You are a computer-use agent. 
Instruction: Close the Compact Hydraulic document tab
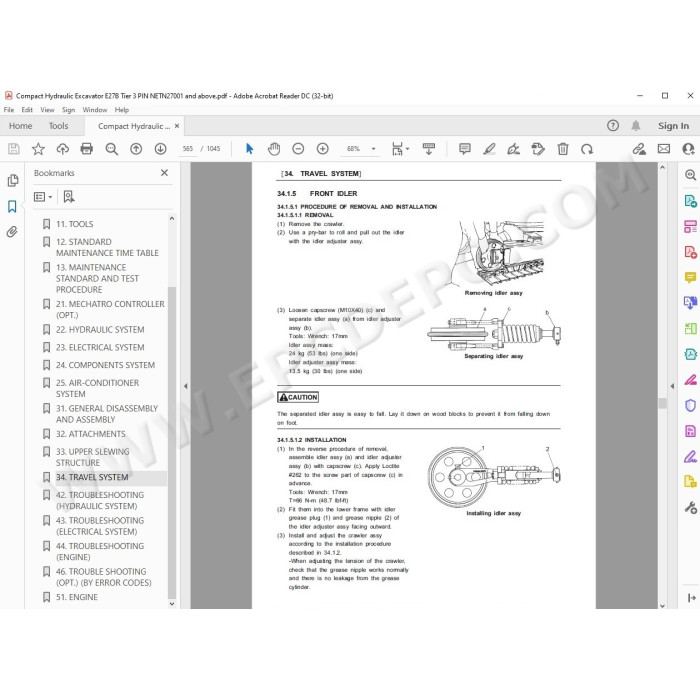tap(177, 126)
